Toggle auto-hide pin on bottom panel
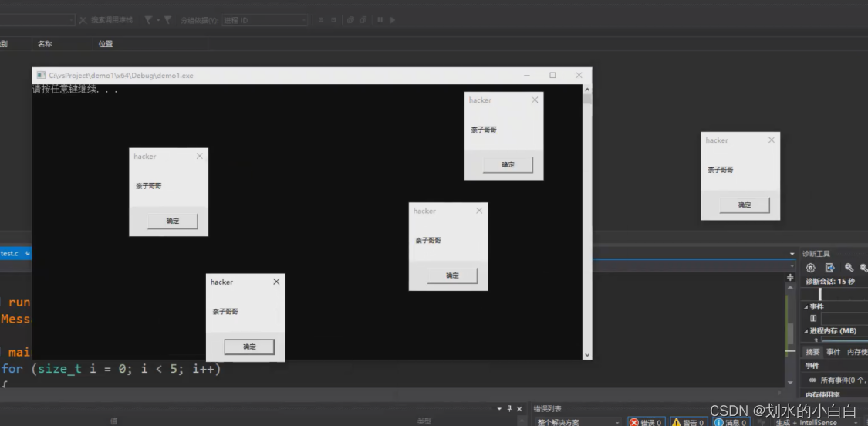 [509, 409]
